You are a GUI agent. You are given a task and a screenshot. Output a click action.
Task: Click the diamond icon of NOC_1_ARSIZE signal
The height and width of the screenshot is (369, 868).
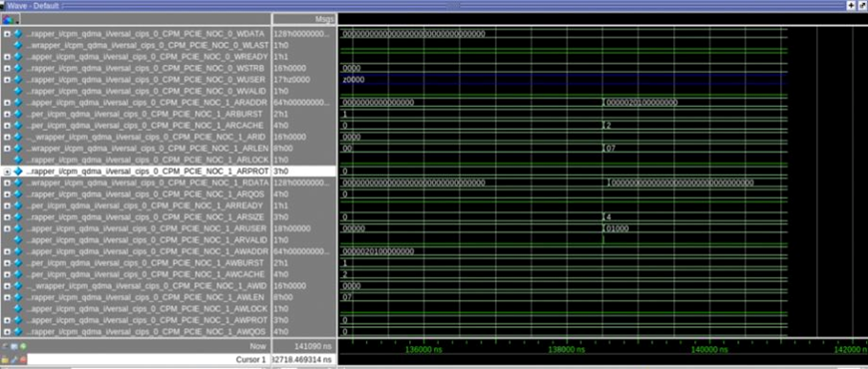tap(18, 216)
